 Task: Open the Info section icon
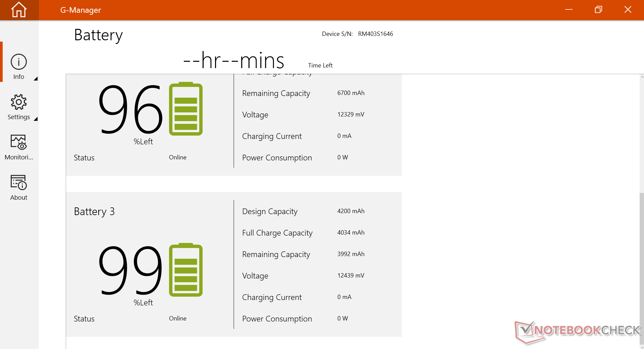click(19, 62)
